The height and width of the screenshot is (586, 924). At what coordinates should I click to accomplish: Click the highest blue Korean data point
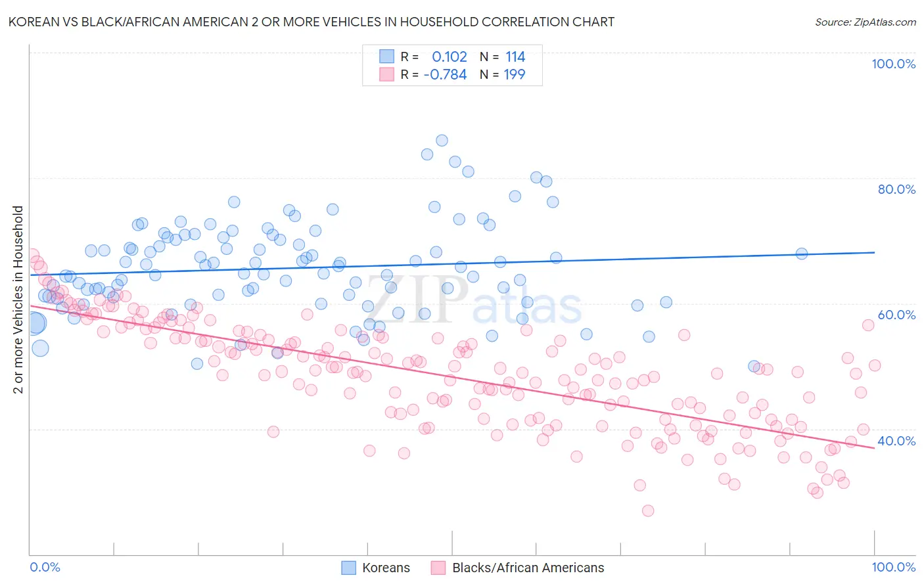(x=442, y=141)
